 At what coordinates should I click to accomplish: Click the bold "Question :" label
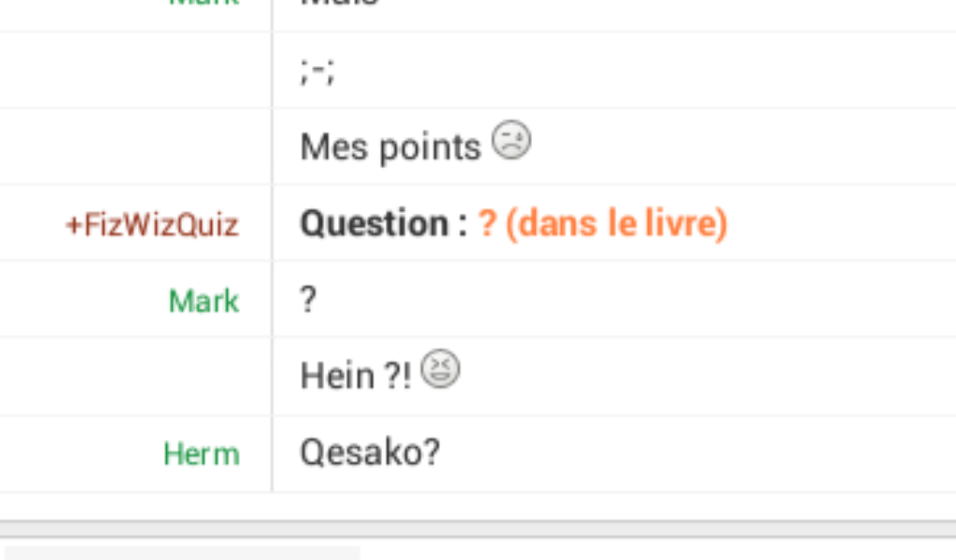(384, 224)
